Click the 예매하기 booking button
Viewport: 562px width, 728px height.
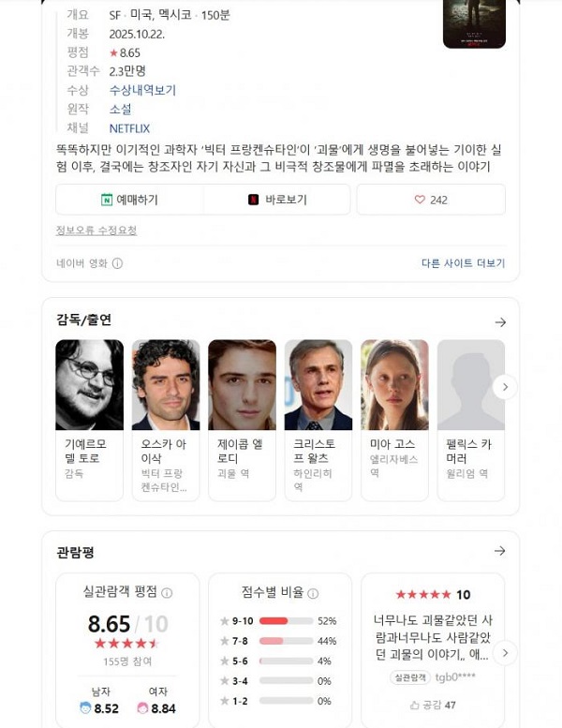(129, 200)
